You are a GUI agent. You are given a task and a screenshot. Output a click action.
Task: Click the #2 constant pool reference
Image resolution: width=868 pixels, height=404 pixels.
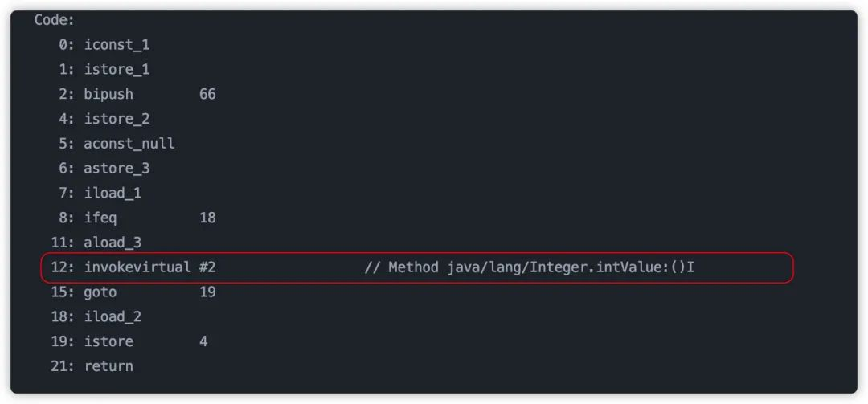point(207,267)
